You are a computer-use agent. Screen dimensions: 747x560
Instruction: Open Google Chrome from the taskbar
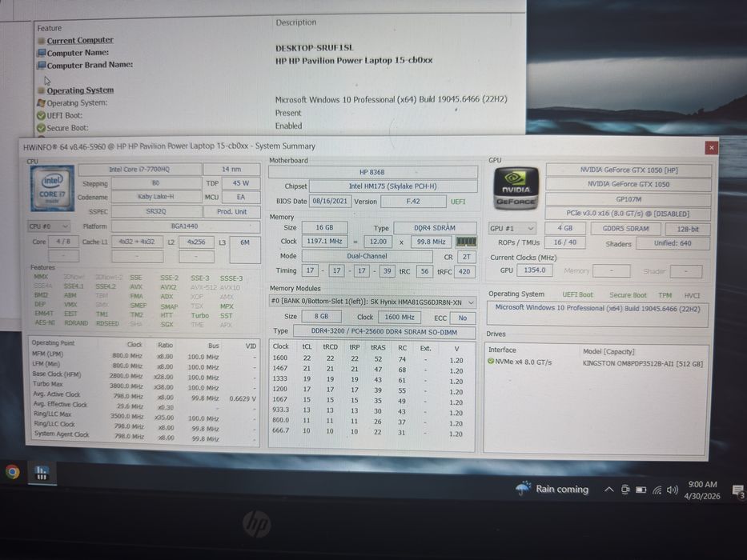pyautogui.click(x=13, y=472)
